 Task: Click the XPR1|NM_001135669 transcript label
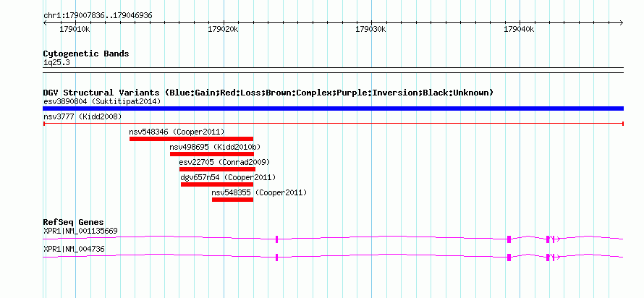(x=80, y=231)
